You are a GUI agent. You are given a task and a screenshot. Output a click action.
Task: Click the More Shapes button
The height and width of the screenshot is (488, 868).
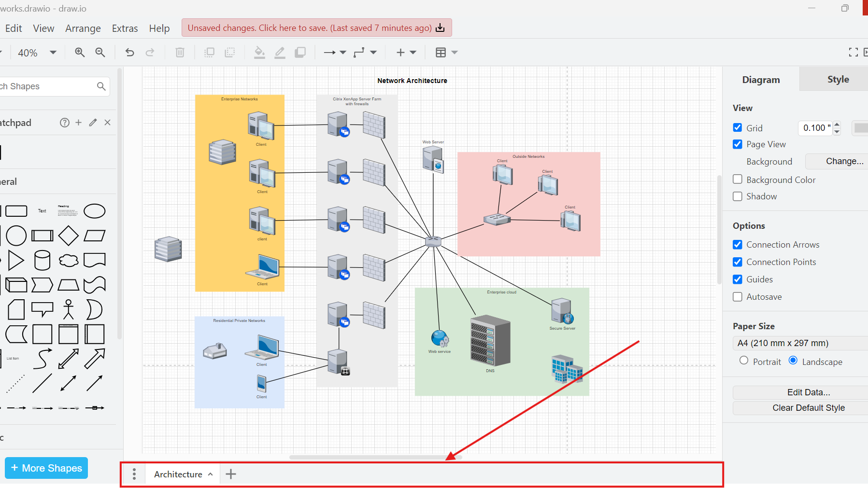coord(46,468)
